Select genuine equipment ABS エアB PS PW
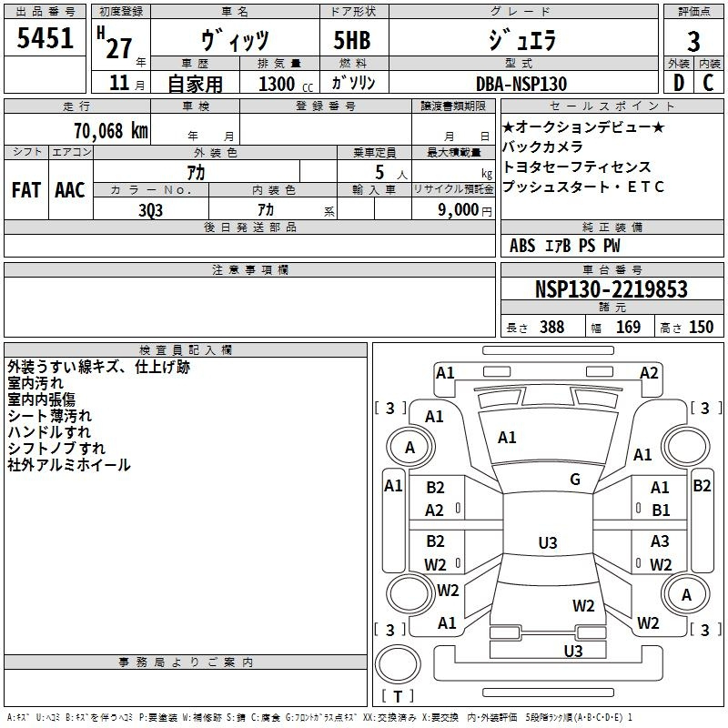 564,246
